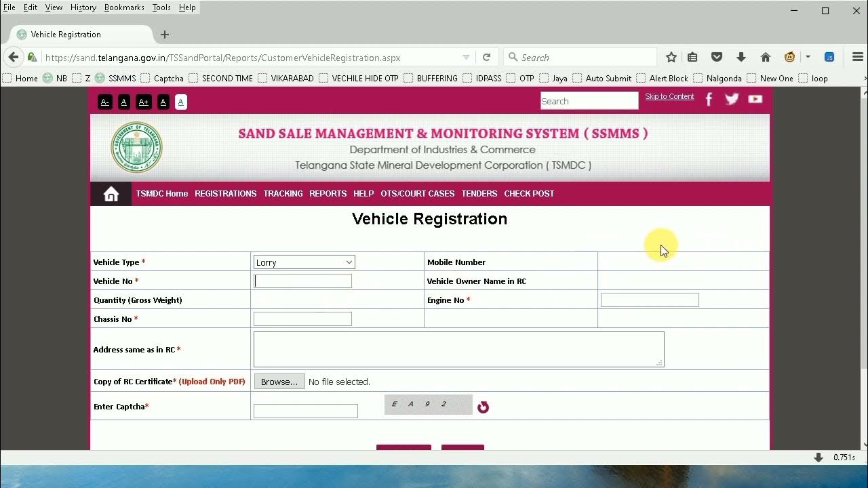Viewport: 868px width, 488px height.
Task: Show bookmarks list icon in toolbar
Action: click(x=692, y=58)
